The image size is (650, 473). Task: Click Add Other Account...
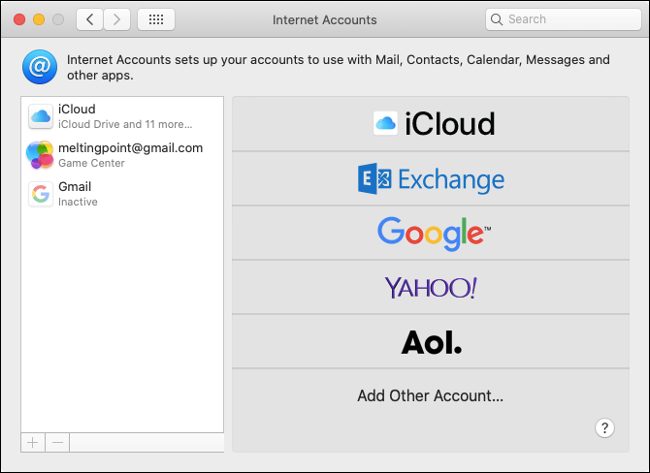point(430,395)
